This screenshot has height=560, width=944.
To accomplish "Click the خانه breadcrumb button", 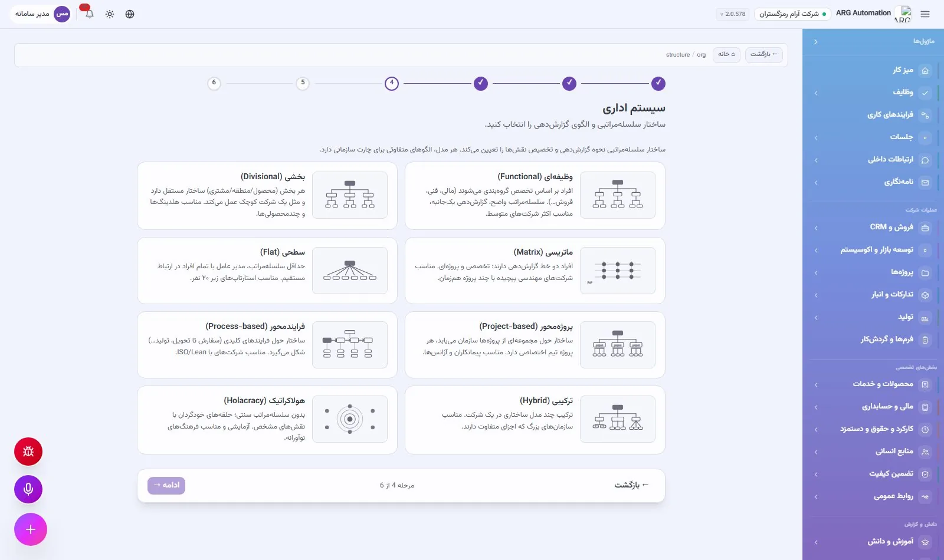I will pyautogui.click(x=726, y=55).
